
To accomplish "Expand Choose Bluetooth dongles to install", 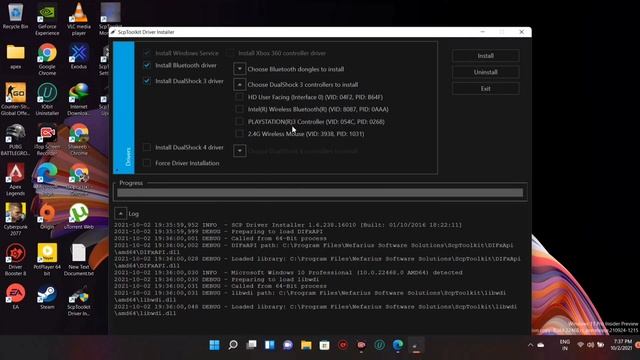I will tap(240, 69).
